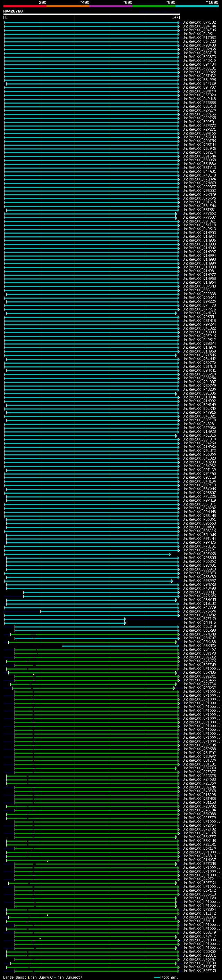The height and width of the screenshot is (980, 222).
Task: Select the UniRef100_C5LZ49 label
Action: [199, 627]
